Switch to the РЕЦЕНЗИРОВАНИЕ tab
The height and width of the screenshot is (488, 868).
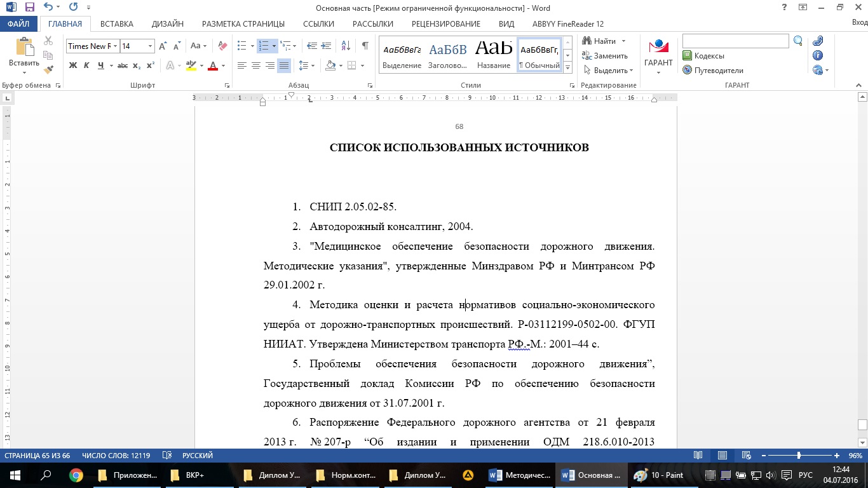click(446, 24)
